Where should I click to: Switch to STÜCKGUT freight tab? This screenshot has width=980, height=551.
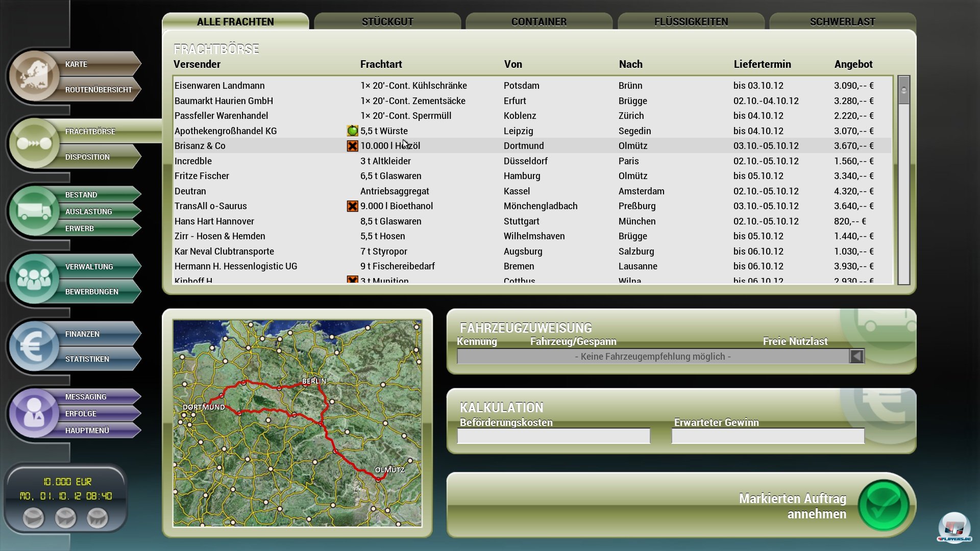click(386, 21)
